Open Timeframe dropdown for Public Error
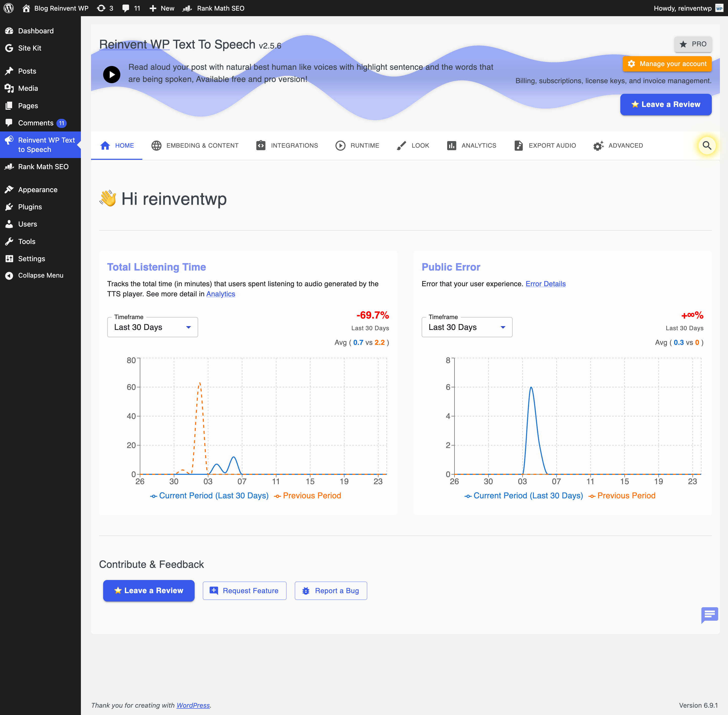Screen dimensions: 728x715 pos(467,327)
